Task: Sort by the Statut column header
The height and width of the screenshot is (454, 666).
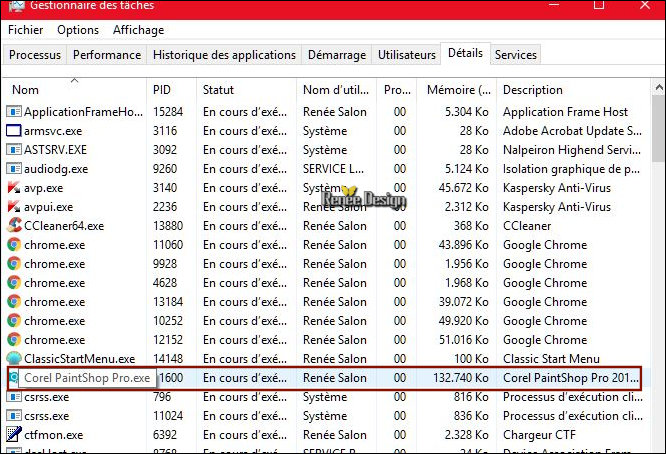Action: coord(246,90)
